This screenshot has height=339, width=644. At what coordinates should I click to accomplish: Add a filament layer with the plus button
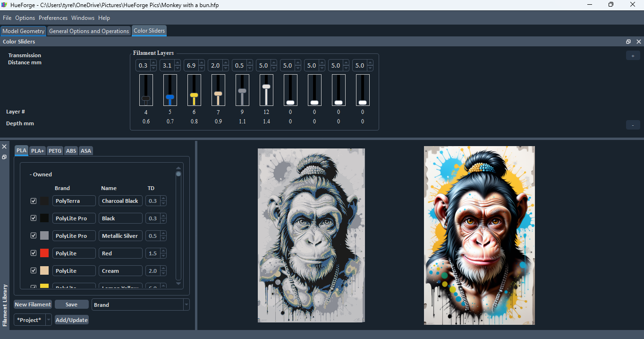click(633, 55)
